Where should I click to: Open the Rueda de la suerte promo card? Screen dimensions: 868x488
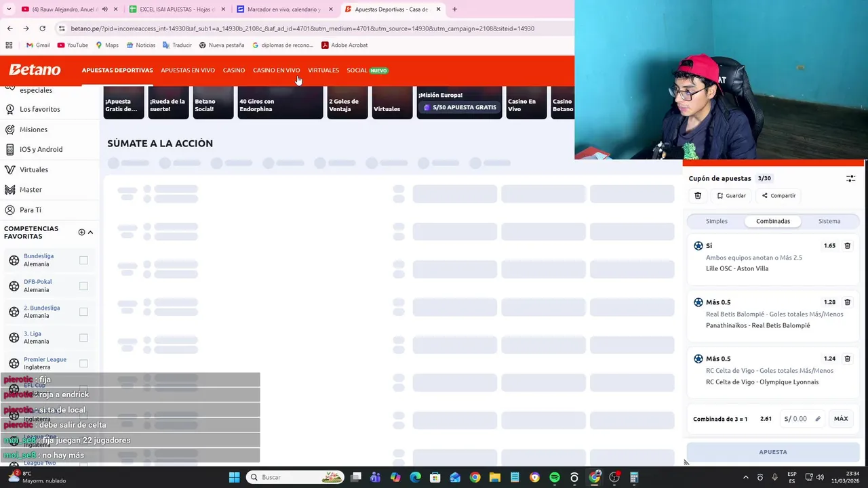coord(168,103)
